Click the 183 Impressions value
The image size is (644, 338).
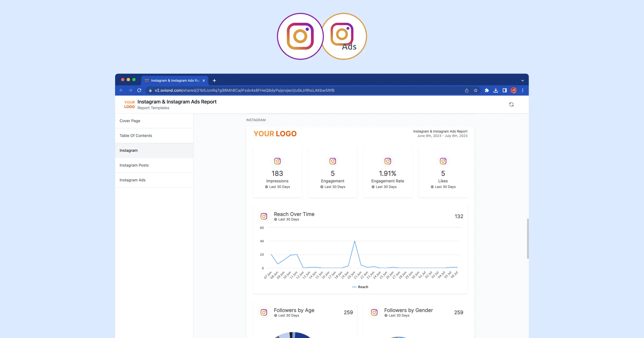(x=277, y=173)
